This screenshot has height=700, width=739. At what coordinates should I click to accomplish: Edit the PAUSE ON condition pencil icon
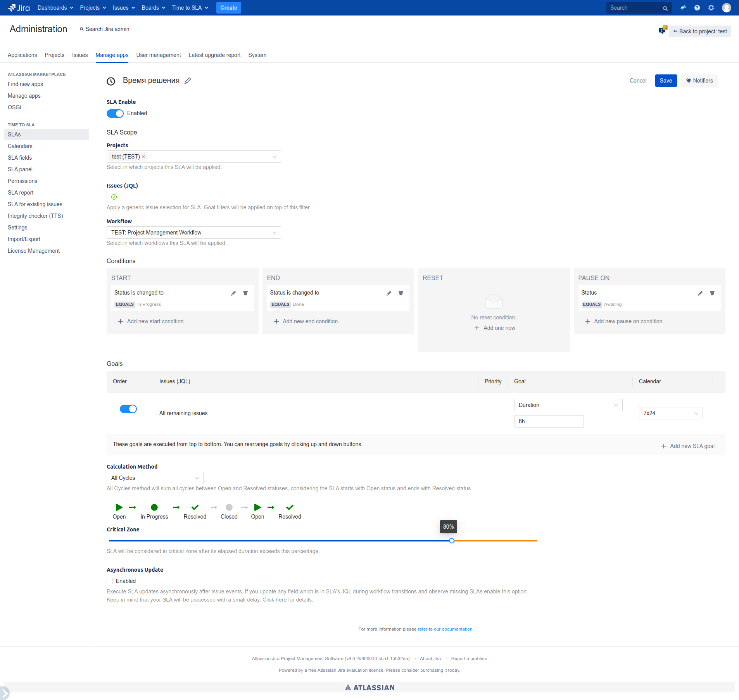700,293
